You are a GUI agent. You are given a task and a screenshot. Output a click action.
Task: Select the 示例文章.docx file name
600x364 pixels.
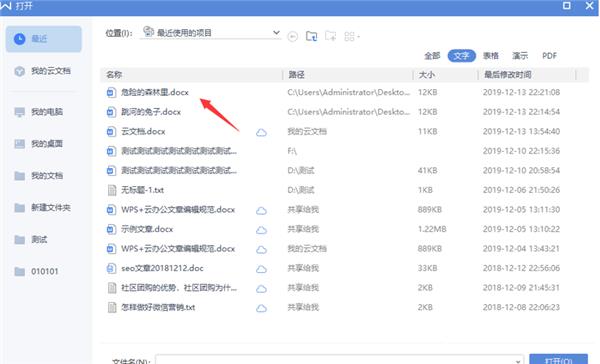tap(147, 229)
